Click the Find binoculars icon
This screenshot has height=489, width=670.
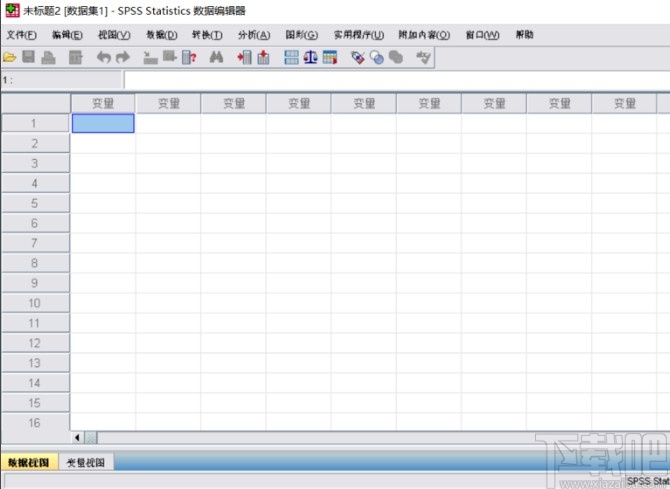coord(216,57)
